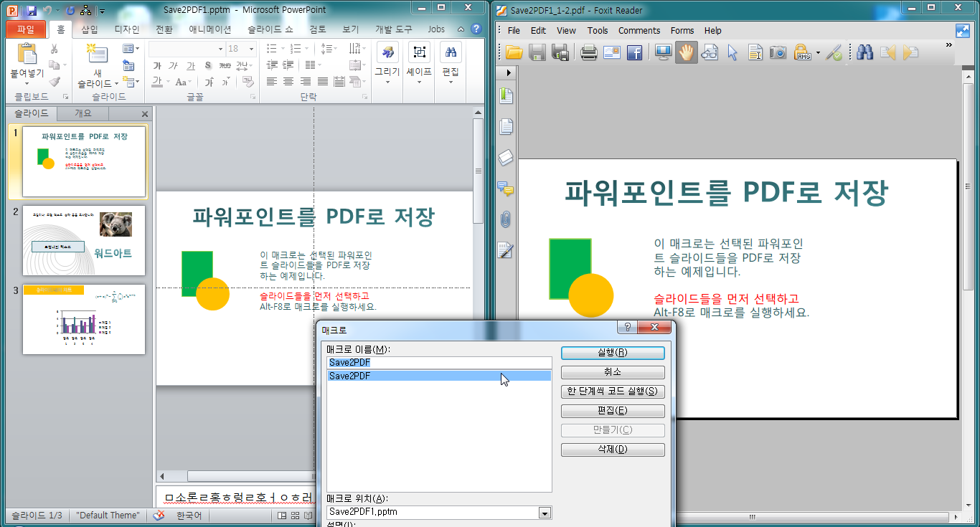
Task: Click the Edit (편집) button in macro dialog
Action: pyautogui.click(x=613, y=411)
